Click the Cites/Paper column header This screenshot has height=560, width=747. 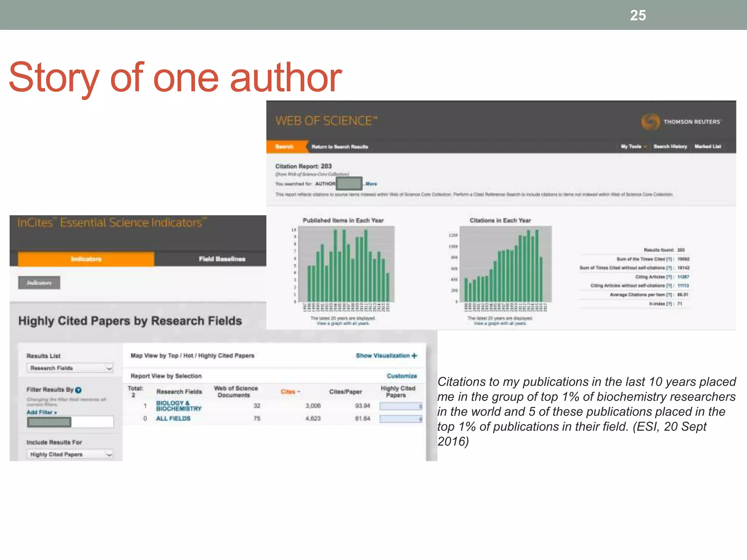pyautogui.click(x=345, y=392)
